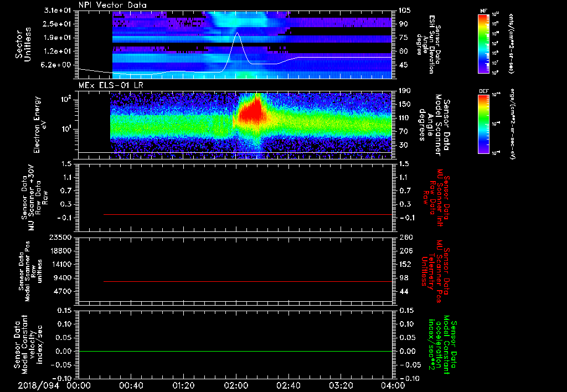
Task: Click the 03:20 time axis label
Action: pos(341,385)
